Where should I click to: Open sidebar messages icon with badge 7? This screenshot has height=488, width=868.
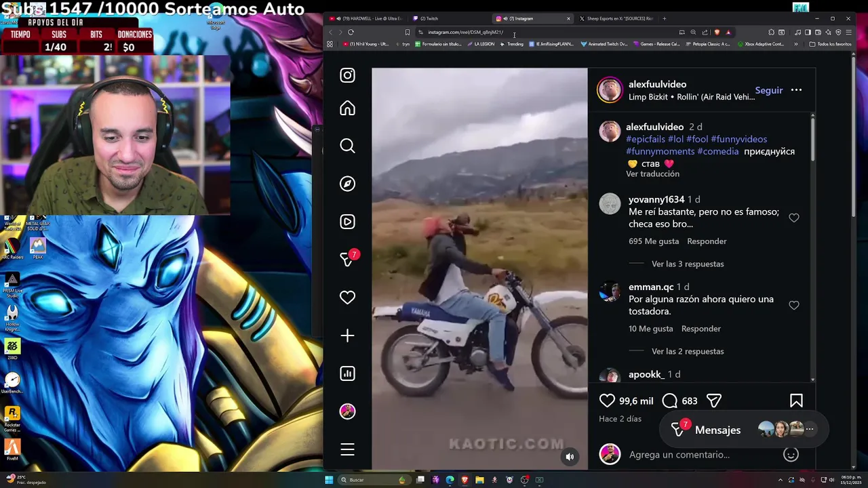tap(349, 258)
